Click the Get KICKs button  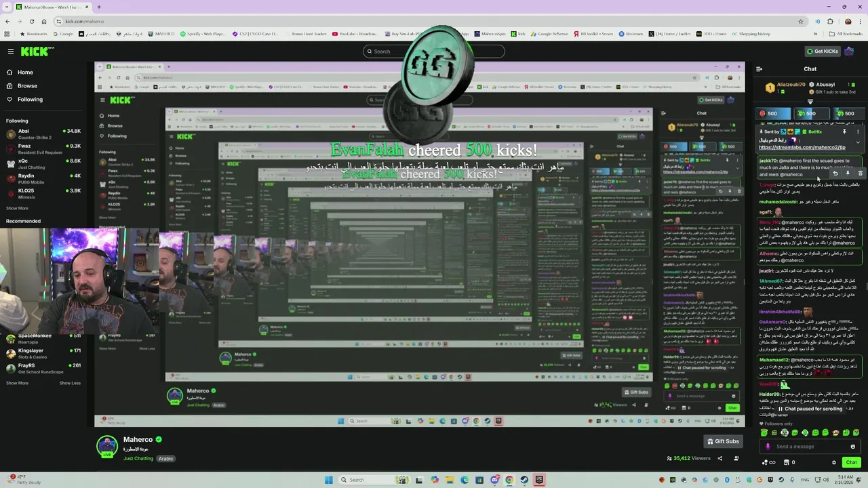823,52
